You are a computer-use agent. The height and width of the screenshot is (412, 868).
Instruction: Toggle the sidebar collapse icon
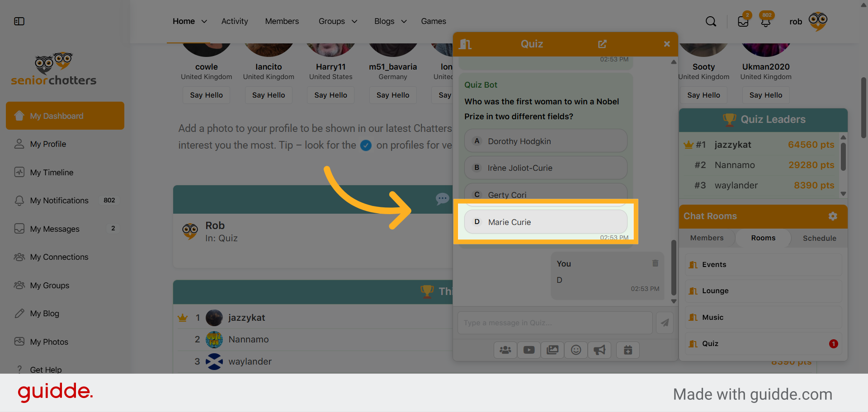pyautogui.click(x=19, y=21)
